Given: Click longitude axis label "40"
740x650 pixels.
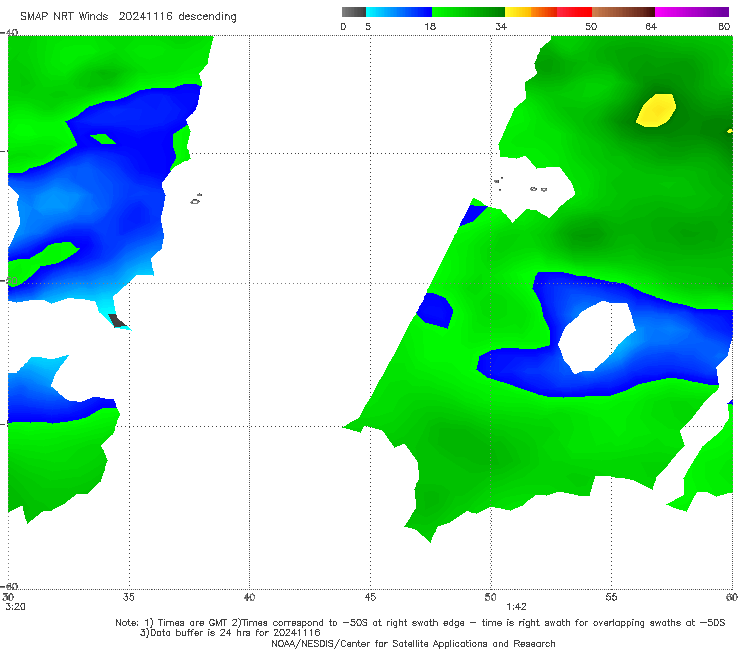Looking at the screenshot, I should (x=249, y=597).
